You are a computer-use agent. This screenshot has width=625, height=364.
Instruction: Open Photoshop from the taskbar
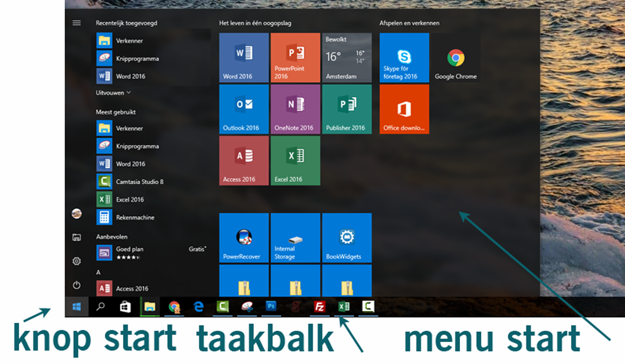(271, 307)
